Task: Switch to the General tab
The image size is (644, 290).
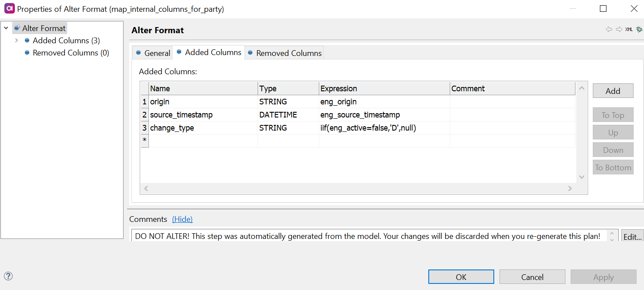Action: [x=153, y=53]
